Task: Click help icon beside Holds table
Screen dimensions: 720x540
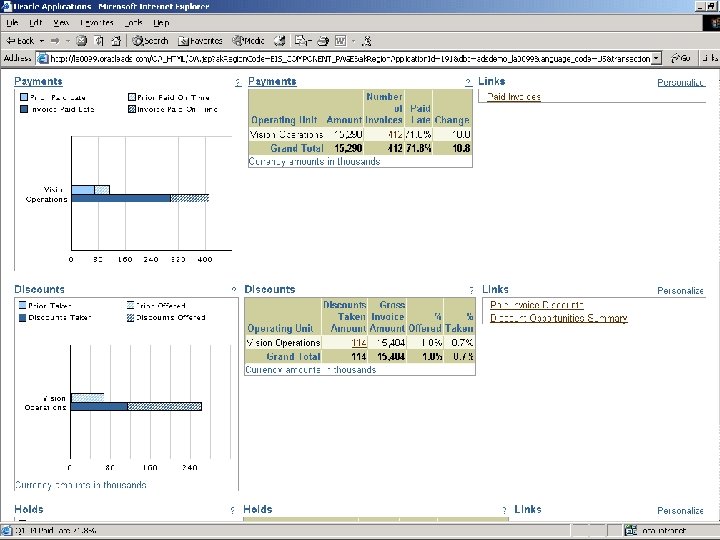Action: (504, 510)
